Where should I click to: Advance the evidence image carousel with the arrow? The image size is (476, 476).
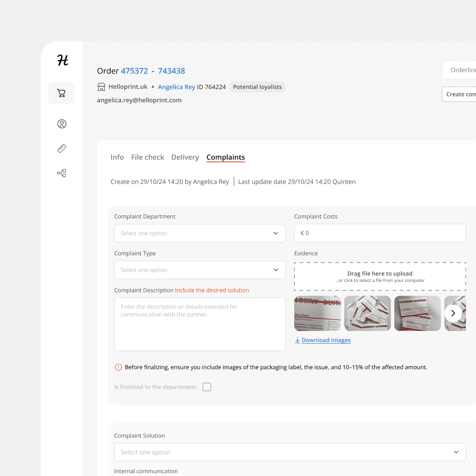click(453, 313)
